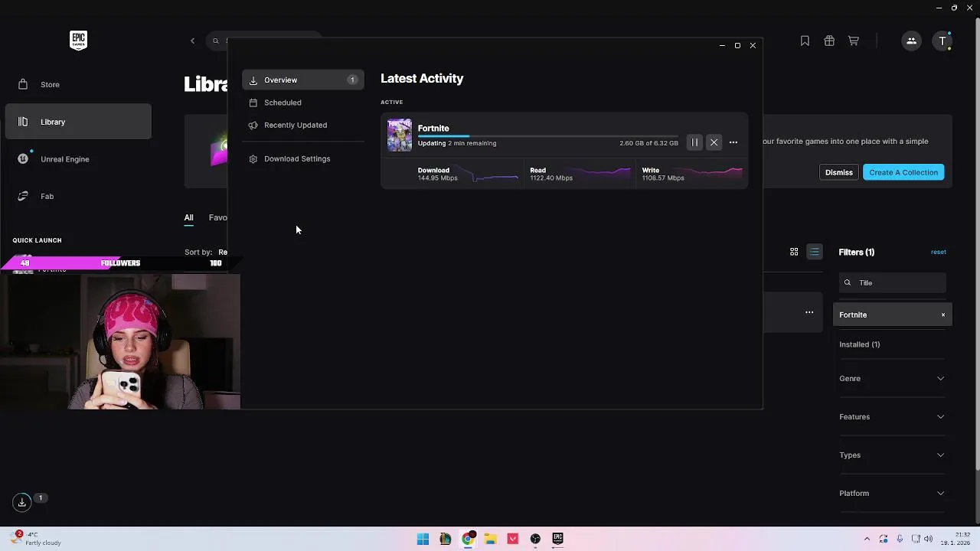Switch library to list view
The image size is (980, 551).
(815, 252)
